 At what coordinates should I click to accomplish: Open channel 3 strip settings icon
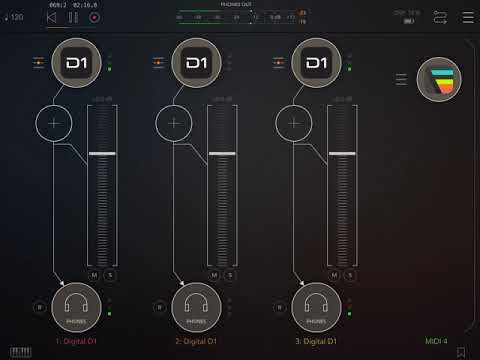pos(278,63)
